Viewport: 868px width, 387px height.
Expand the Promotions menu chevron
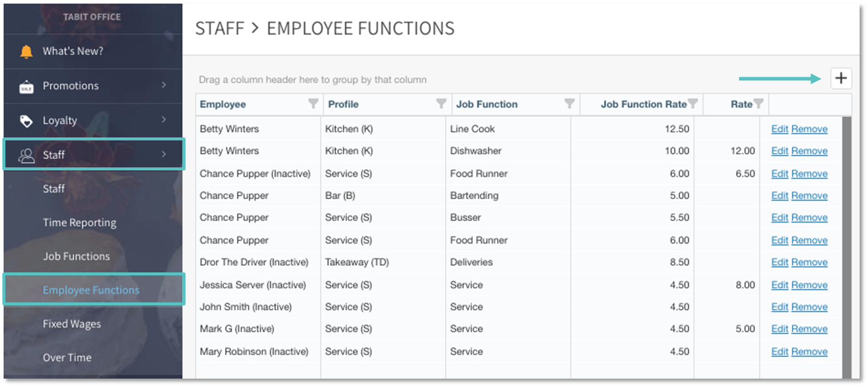pyautogui.click(x=164, y=86)
